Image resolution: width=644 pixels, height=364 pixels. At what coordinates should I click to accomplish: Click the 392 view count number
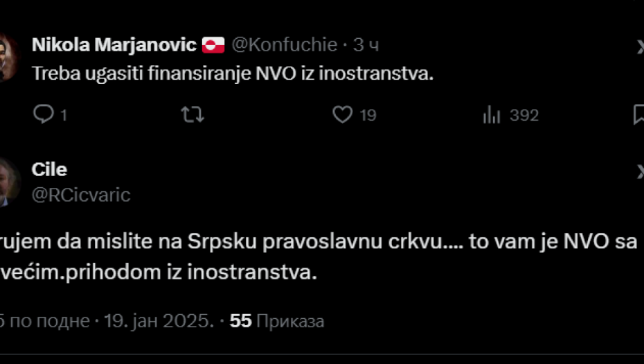coord(524,115)
